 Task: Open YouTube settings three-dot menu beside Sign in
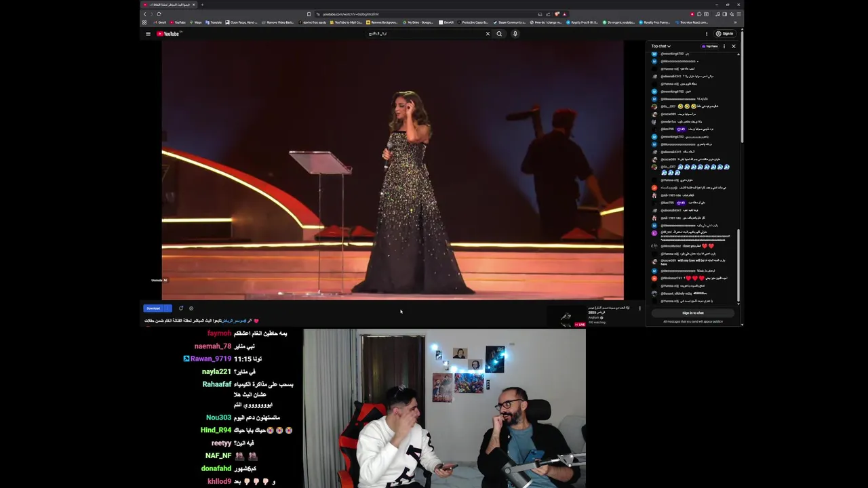coord(707,34)
